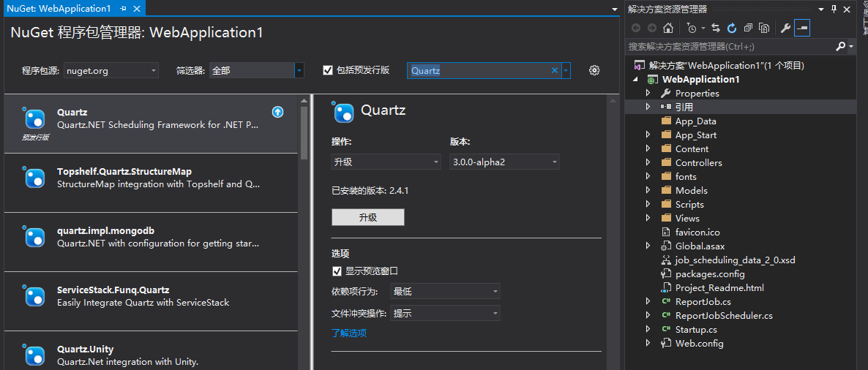This screenshot has width=868, height=370.
Task: Open pending changes filter dropdown arrow
Action: click(x=703, y=29)
